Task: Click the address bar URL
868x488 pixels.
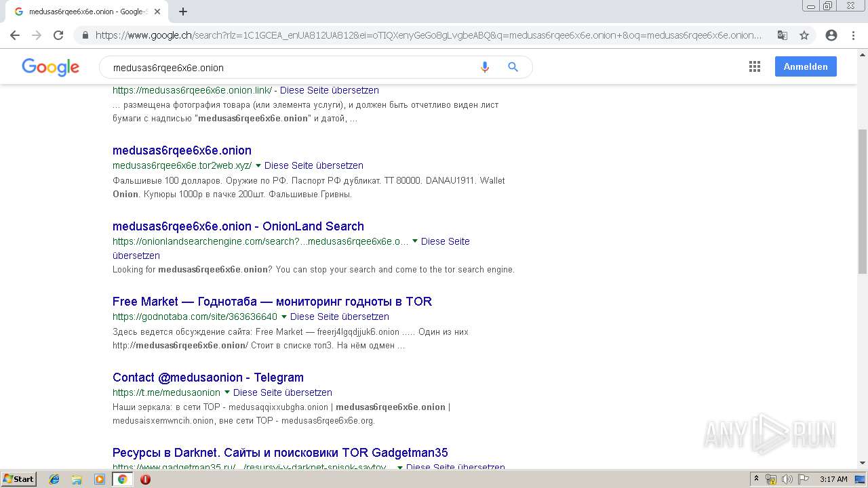Action: click(x=429, y=35)
